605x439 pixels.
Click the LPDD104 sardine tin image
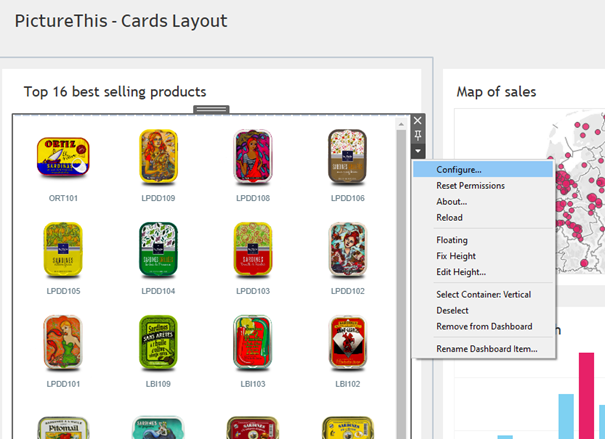click(158, 251)
